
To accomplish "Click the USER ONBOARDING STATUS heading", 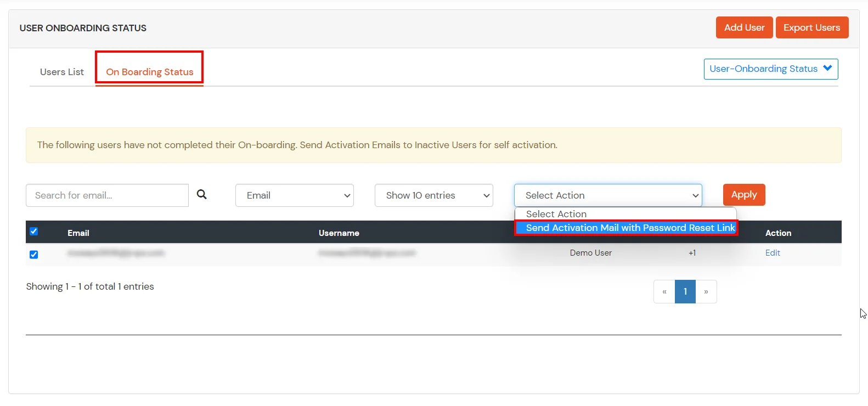I will 83,28.
